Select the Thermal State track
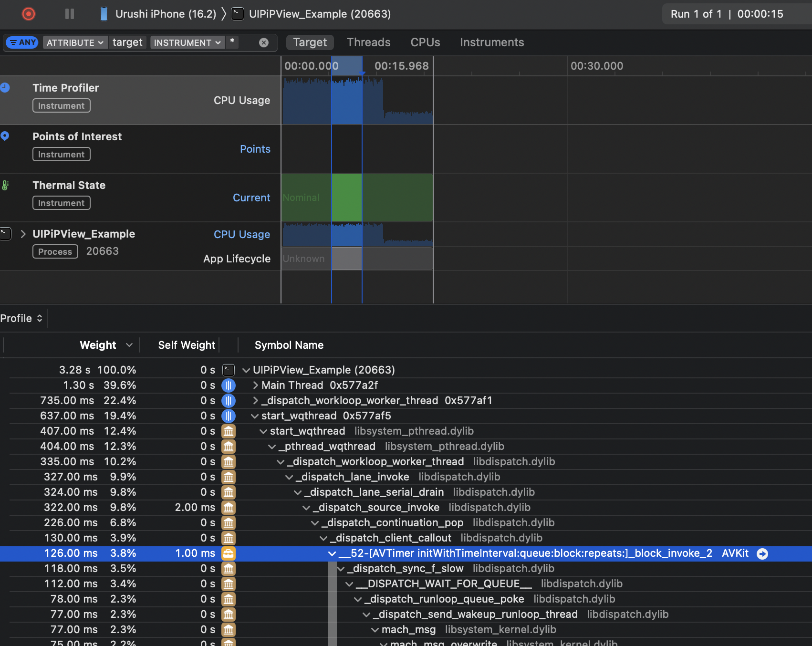Viewport: 812px width, 646px height. point(140,198)
